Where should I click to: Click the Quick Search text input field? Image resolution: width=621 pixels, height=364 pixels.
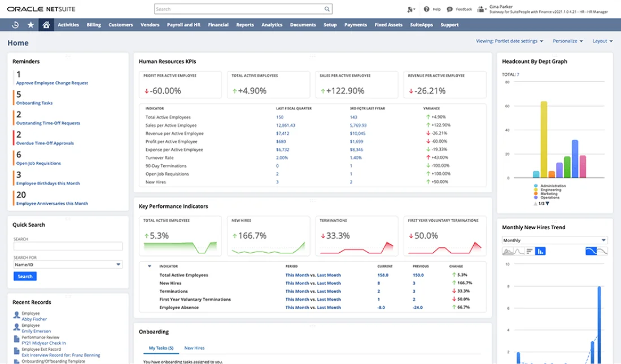pyautogui.click(x=68, y=246)
